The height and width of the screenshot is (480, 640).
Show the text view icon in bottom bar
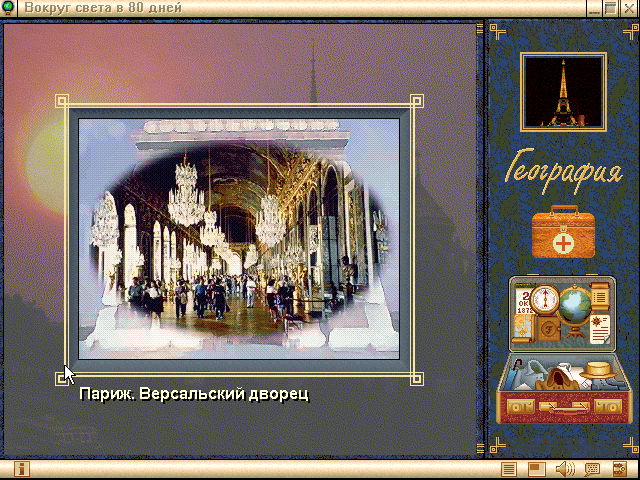[509, 469]
